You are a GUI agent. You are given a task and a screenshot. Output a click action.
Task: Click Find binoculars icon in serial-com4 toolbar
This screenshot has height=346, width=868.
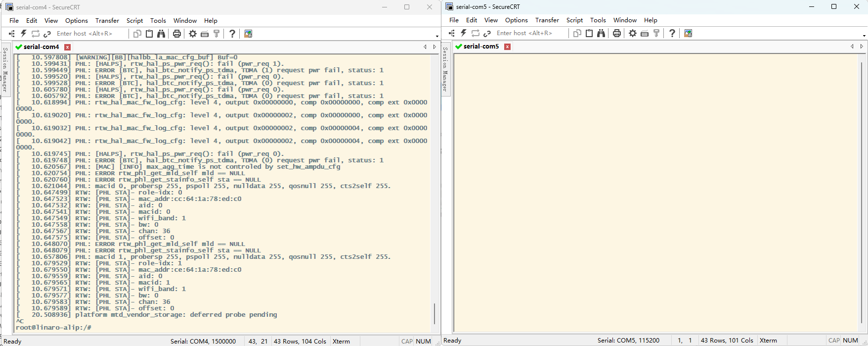tap(161, 34)
